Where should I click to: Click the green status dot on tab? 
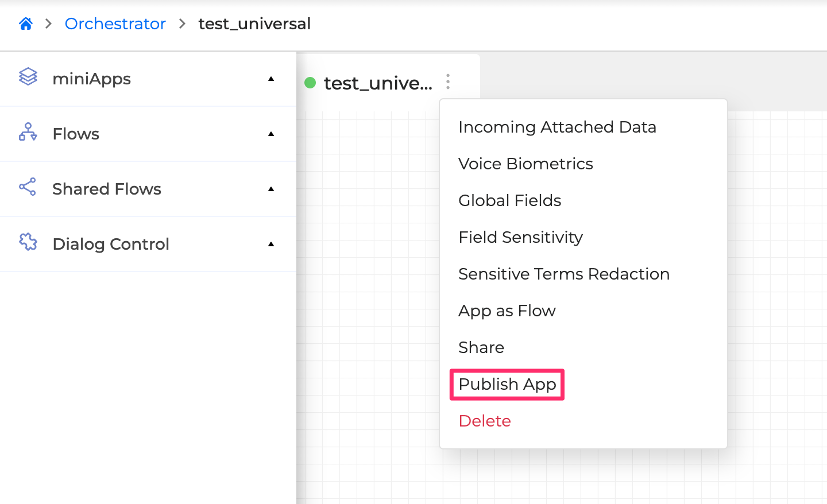(x=310, y=83)
